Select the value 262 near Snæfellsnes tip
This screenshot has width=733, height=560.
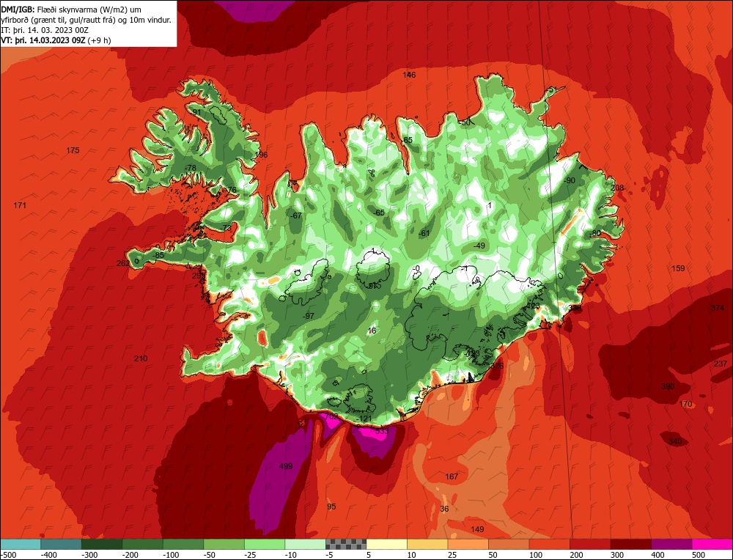(x=123, y=263)
